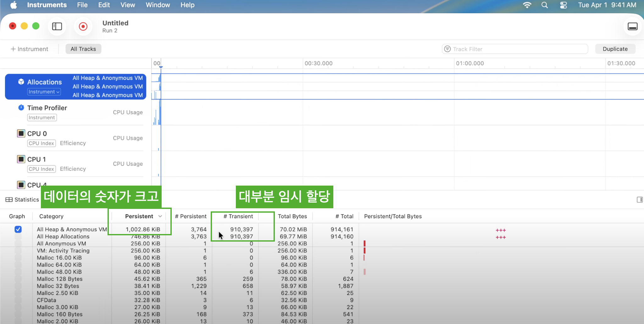Click the Time Profiler clock icon

tap(21, 108)
